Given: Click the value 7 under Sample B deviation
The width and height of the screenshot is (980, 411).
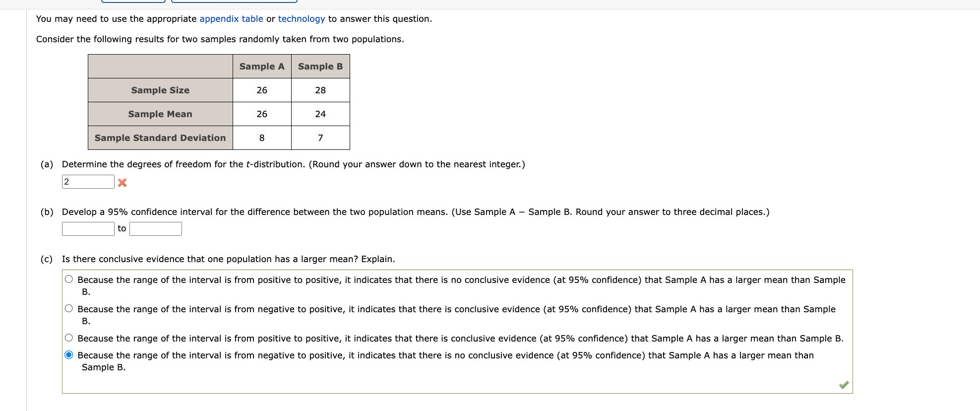Looking at the screenshot, I should coord(320,137).
